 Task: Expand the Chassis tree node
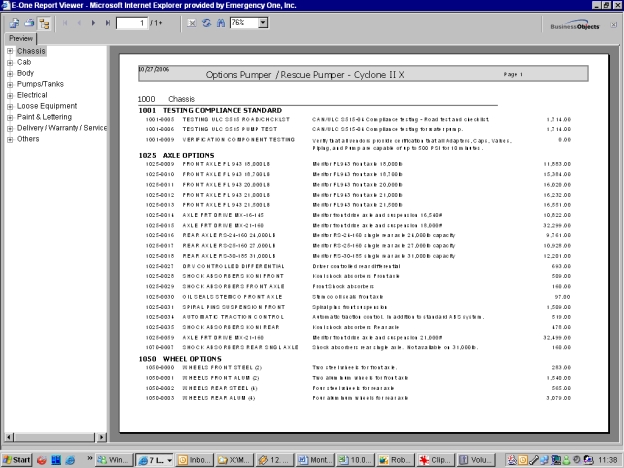pyautogui.click(x=10, y=51)
